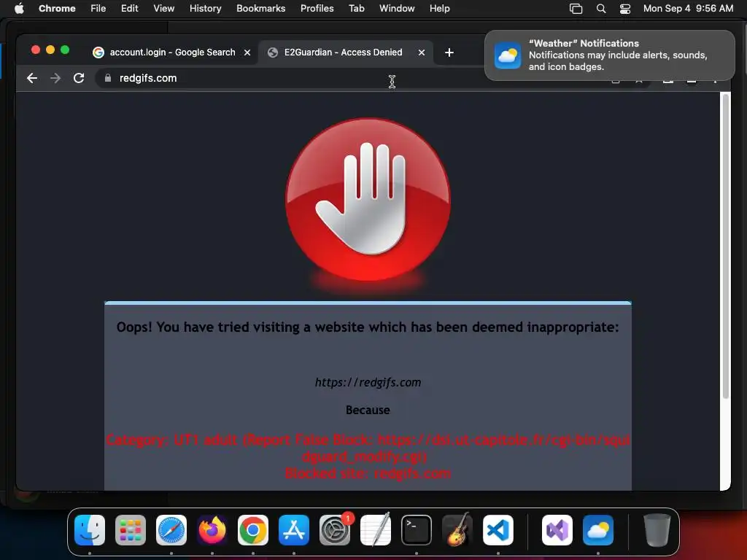Open Control Center in menu bar
The width and height of the screenshot is (747, 560).
625,9
